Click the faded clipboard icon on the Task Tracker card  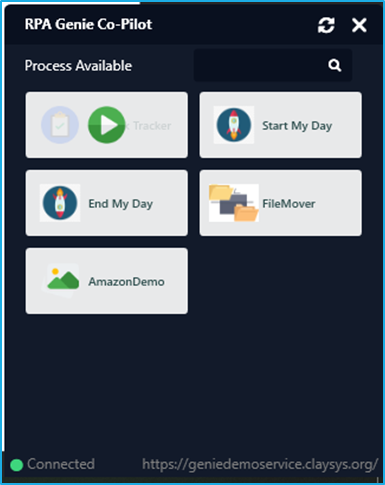60,125
